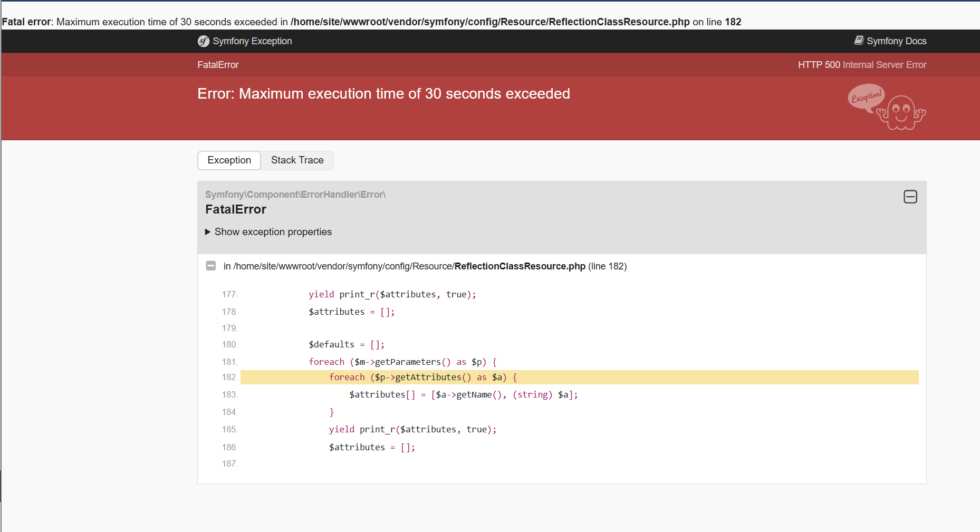
Task: Collapse the FatalError block with the minus icon
Action: pyautogui.click(x=910, y=197)
